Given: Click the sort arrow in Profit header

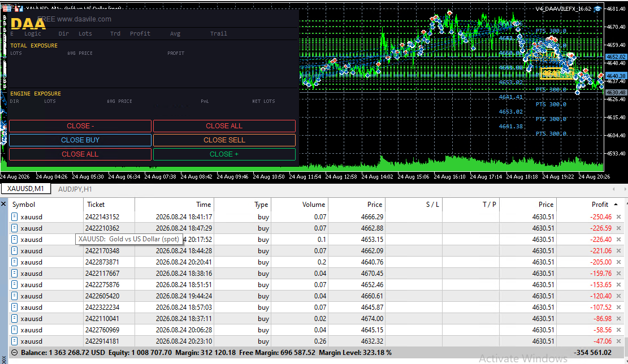Looking at the screenshot, I should point(616,204).
